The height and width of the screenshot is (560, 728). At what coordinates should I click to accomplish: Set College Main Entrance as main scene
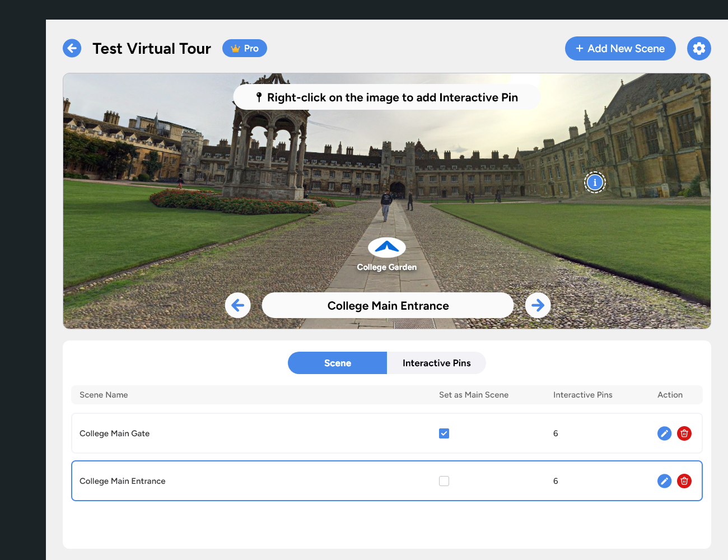(x=444, y=480)
